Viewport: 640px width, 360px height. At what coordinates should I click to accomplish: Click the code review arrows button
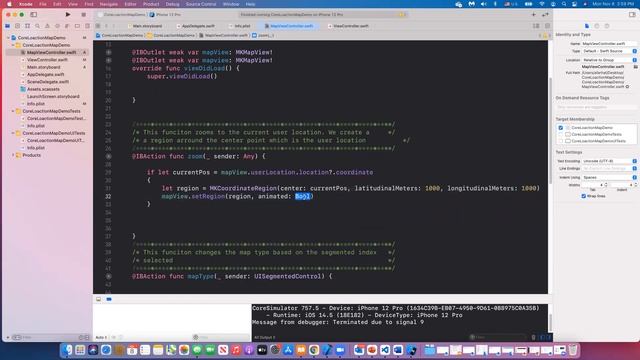[x=545, y=14]
